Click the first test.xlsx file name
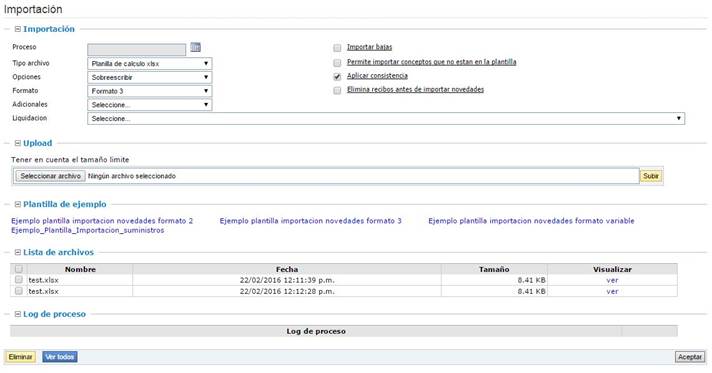The image size is (712, 373). pos(43,280)
